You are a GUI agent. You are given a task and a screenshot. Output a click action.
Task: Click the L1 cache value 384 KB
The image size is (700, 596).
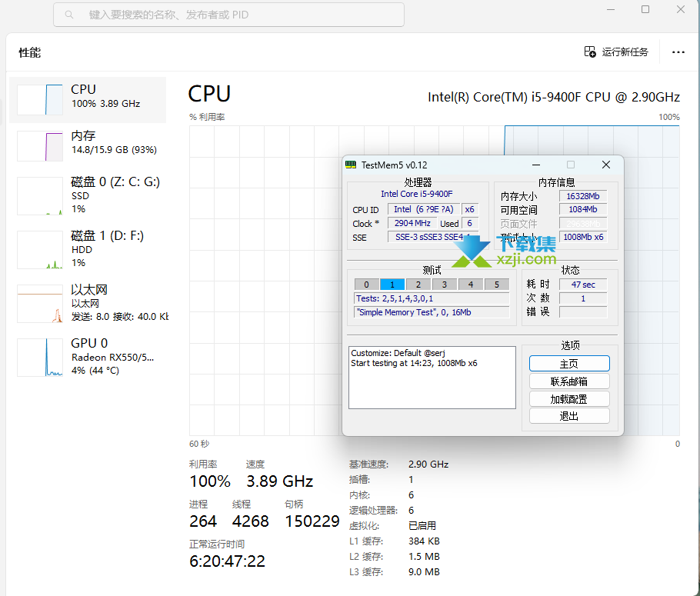pyautogui.click(x=424, y=541)
